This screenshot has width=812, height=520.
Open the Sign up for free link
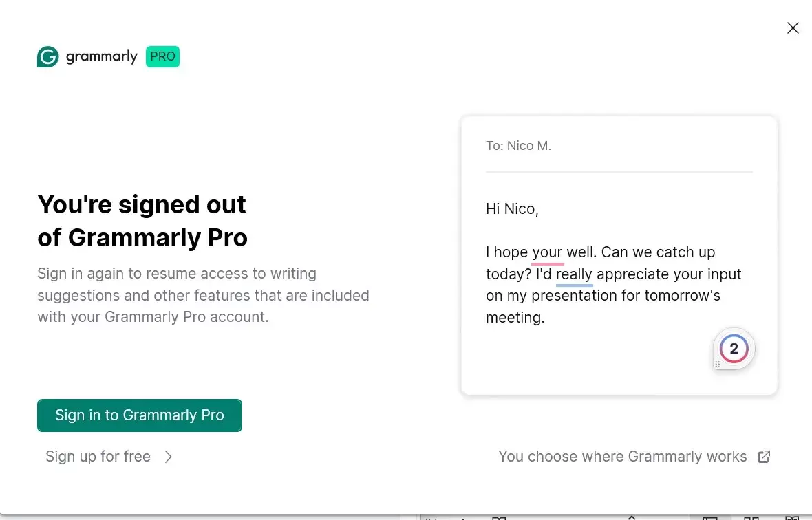(x=98, y=457)
